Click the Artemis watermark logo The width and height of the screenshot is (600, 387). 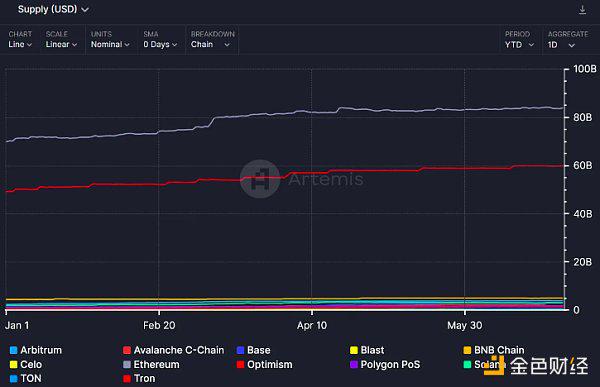point(260,179)
